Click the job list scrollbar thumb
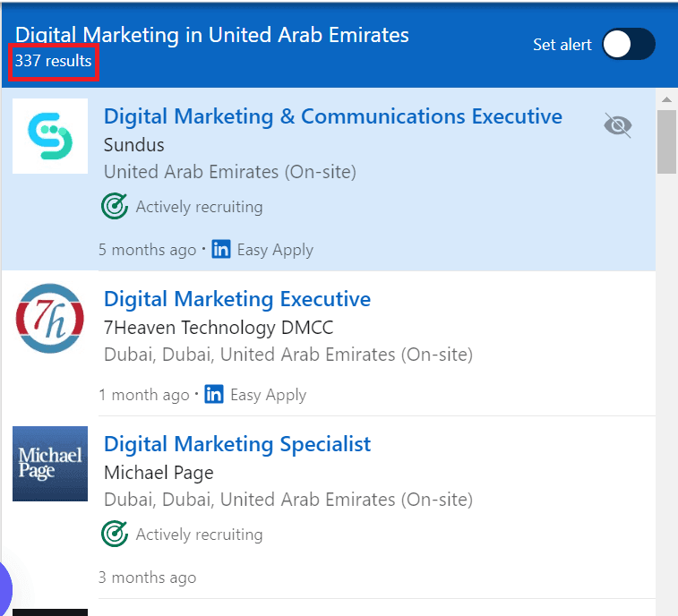Viewport: 678px width, 616px height. [x=666, y=141]
